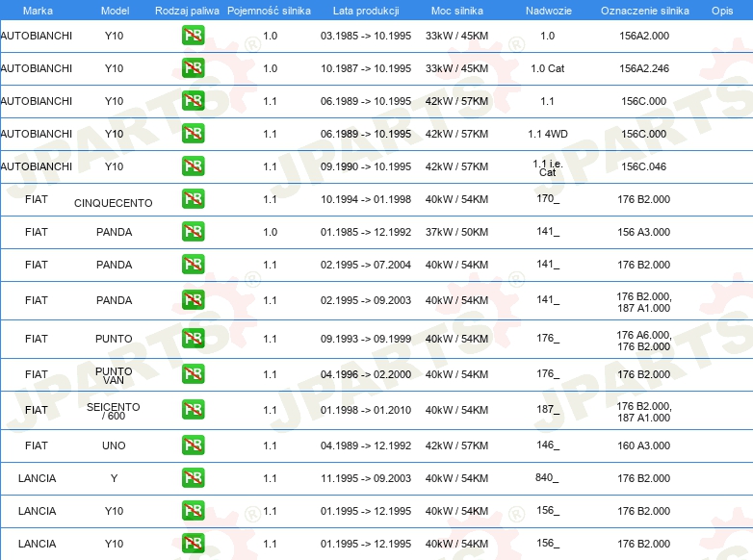Click the Lata produkcji column header
753x560 pixels.
pos(366,11)
